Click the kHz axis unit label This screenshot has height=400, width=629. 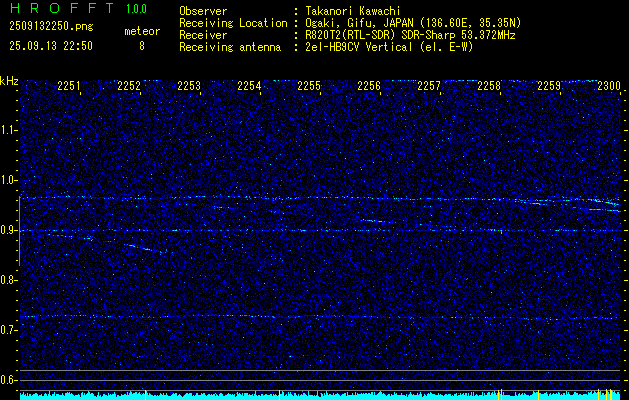9,81
